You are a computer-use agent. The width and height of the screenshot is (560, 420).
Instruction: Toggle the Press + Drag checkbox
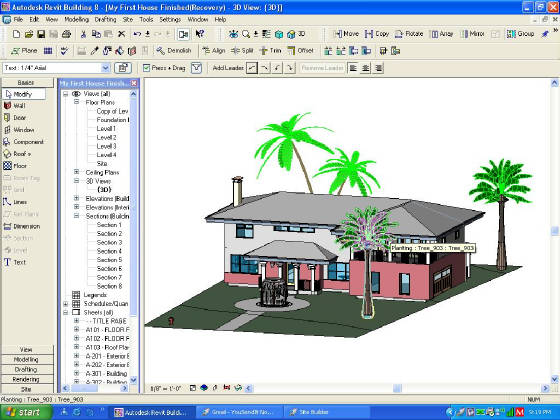coord(146,68)
